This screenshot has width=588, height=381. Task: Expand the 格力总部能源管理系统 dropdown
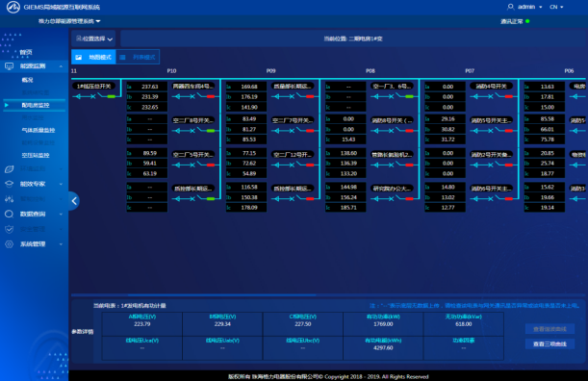[69, 21]
